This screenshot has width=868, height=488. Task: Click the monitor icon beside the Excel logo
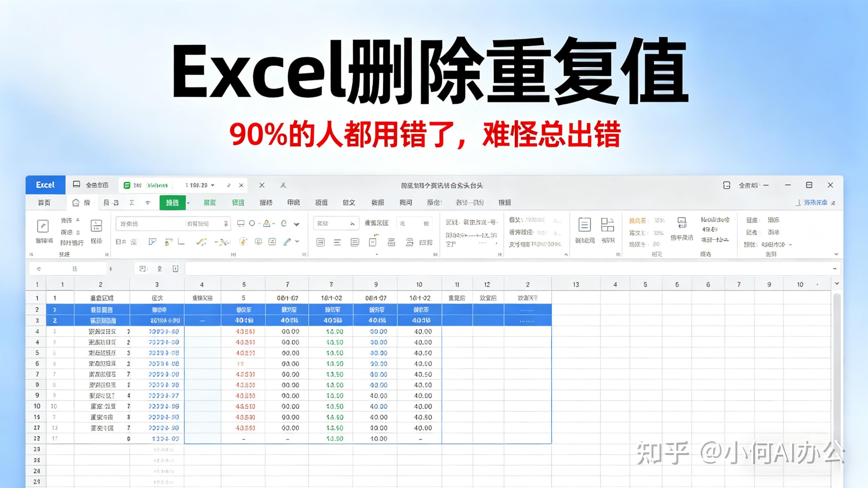(x=77, y=184)
